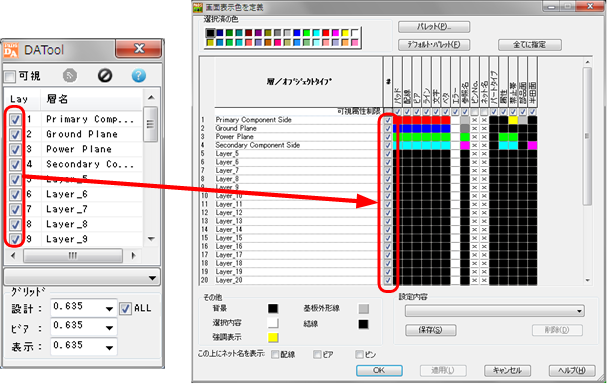Toggle the ALL grid checkbox
Screen dimensions: 608x384
click(x=125, y=309)
